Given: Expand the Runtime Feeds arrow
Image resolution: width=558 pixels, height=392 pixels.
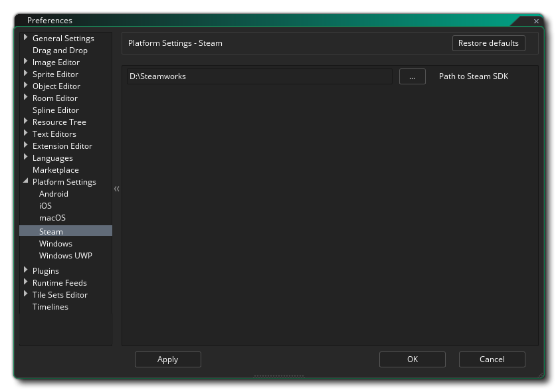Looking at the screenshot, I should coord(26,282).
